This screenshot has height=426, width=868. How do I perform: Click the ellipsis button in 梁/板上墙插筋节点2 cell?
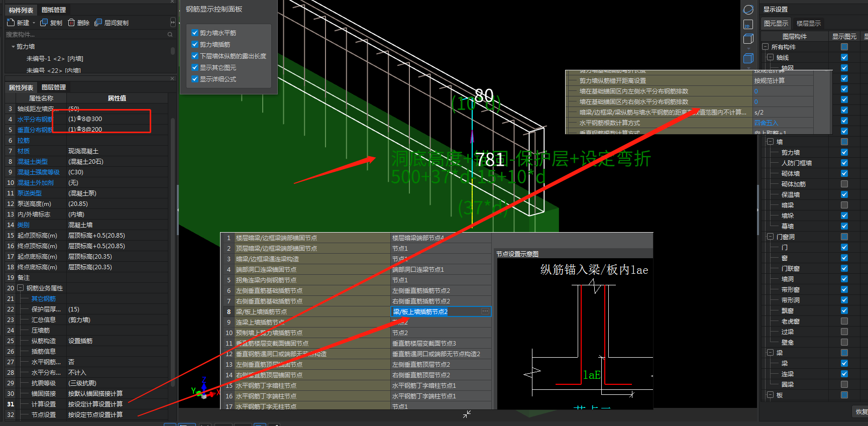point(485,311)
